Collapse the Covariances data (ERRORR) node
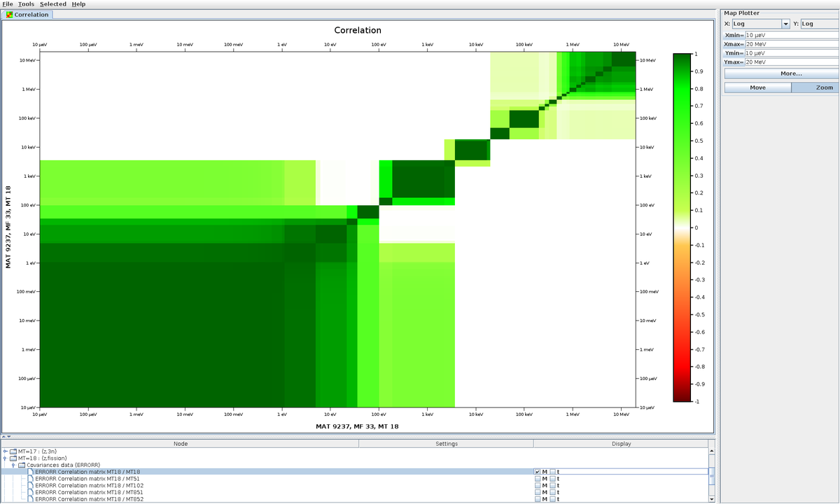The width and height of the screenshot is (840, 504). click(x=13, y=465)
